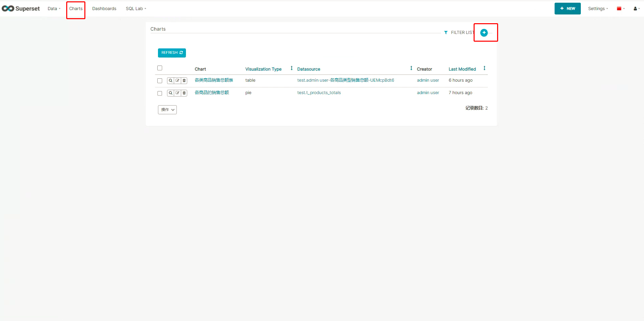Click the REFRESH button
Viewport: 644px width, 321px height.
pos(172,53)
